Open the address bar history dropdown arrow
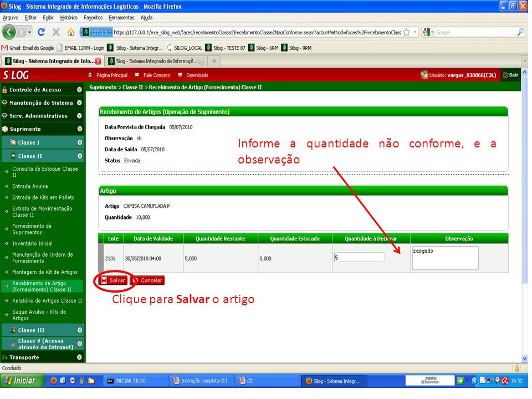 pyautogui.click(x=415, y=32)
